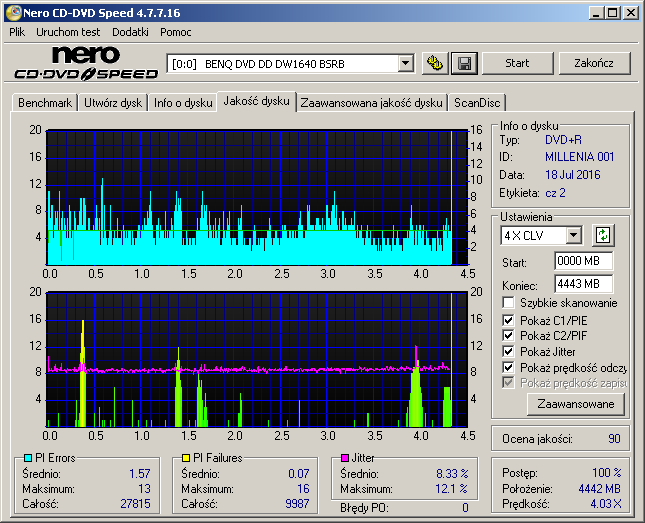
Task: Switch to the Utwórz dysk tab
Action: click(113, 103)
